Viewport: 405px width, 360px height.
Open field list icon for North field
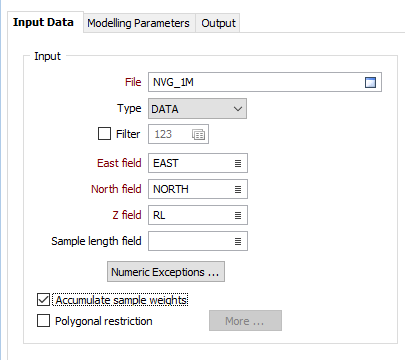click(238, 189)
